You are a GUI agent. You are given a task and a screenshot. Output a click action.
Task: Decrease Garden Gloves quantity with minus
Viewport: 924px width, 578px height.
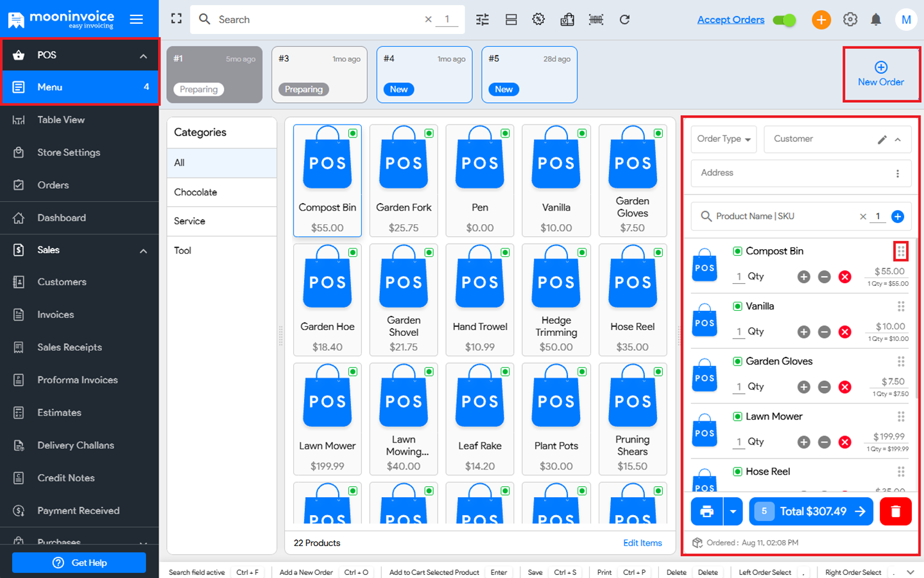click(x=825, y=387)
